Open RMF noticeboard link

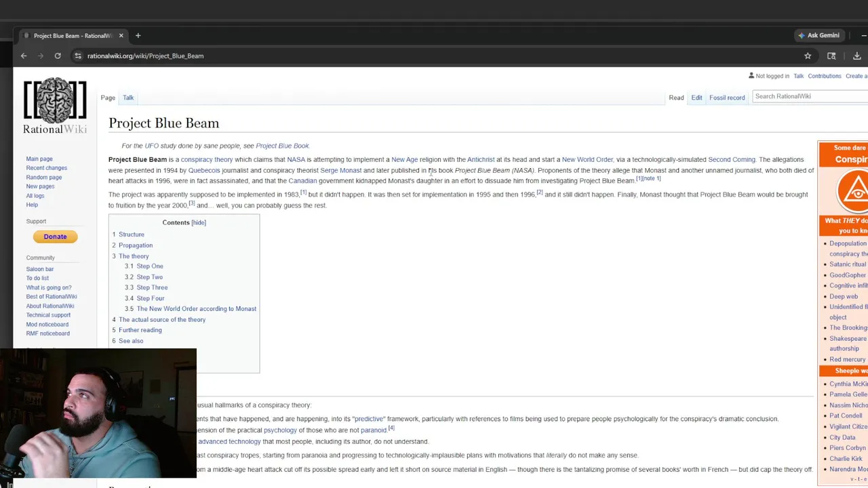click(x=48, y=333)
